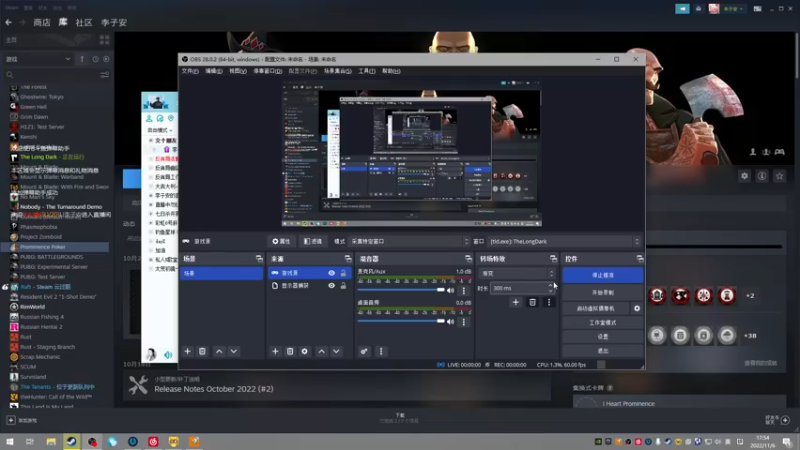Viewport: 800px width, 450px height.
Task: Open Release Notes October 2022 (#2) post
Action: click(x=214, y=389)
